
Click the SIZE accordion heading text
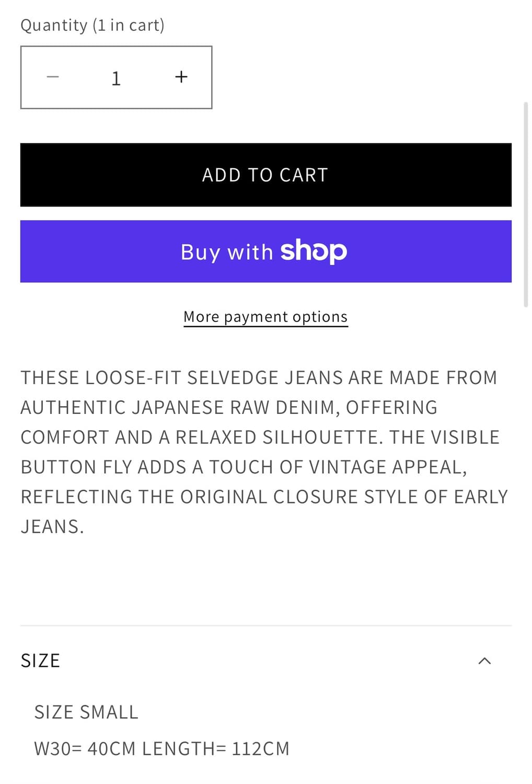pos(40,661)
